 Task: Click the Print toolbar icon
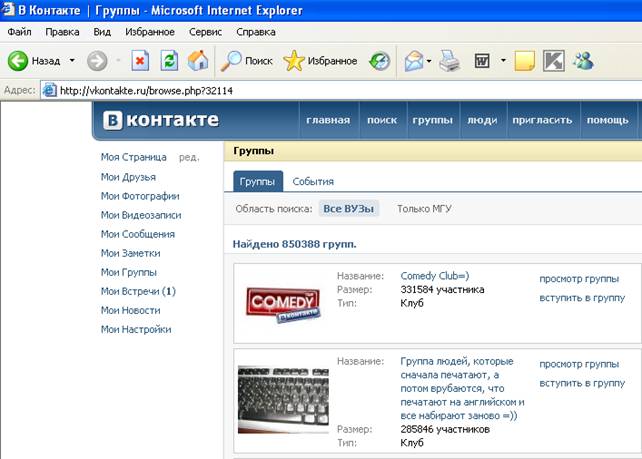coord(450,61)
